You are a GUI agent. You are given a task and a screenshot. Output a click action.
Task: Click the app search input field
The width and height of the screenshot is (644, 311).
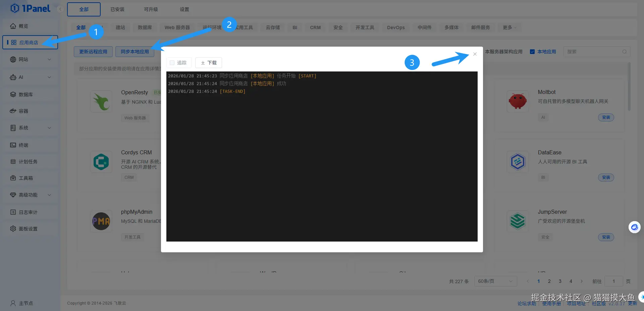[597, 52]
